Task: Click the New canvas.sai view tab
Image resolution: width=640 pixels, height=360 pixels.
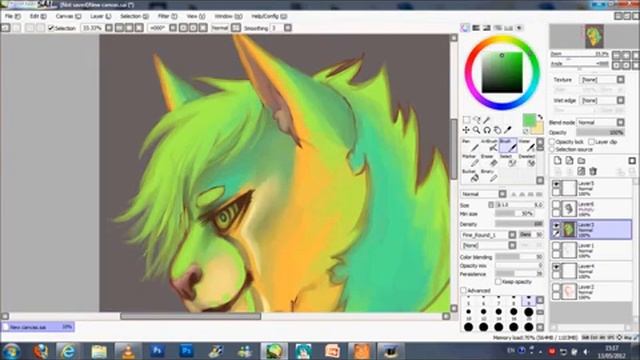Action: pos(38,327)
